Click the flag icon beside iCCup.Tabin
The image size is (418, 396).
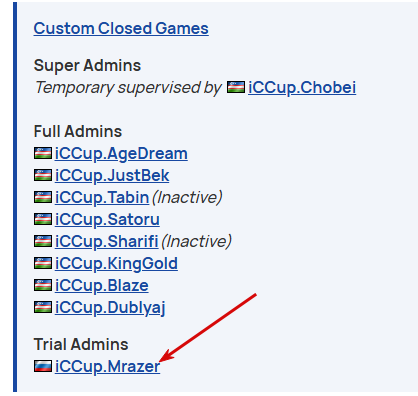43,197
